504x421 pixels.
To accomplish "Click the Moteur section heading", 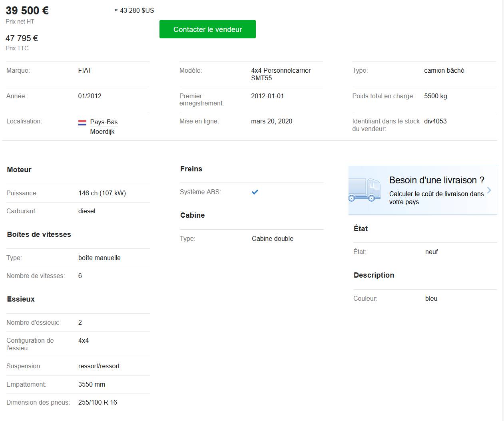I will pos(19,170).
